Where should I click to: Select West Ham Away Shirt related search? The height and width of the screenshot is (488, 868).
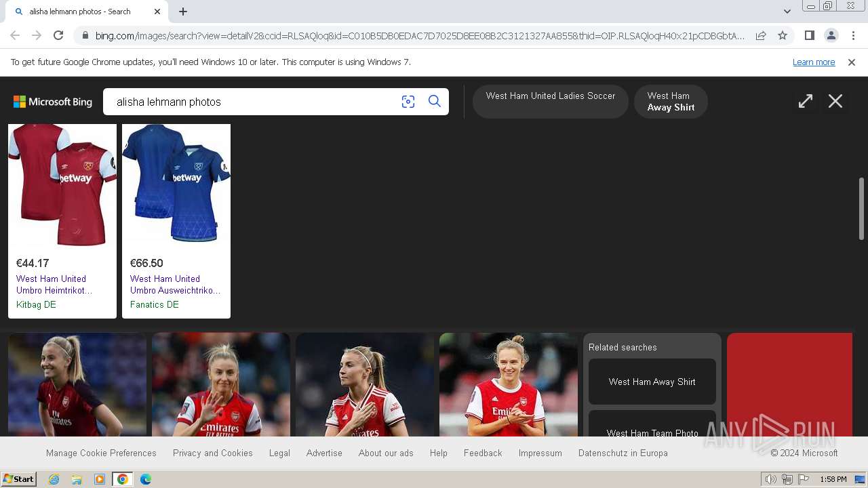652,382
